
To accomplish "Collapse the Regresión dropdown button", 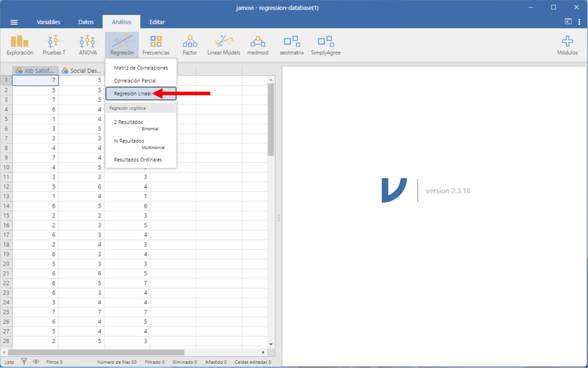I will click(x=122, y=45).
